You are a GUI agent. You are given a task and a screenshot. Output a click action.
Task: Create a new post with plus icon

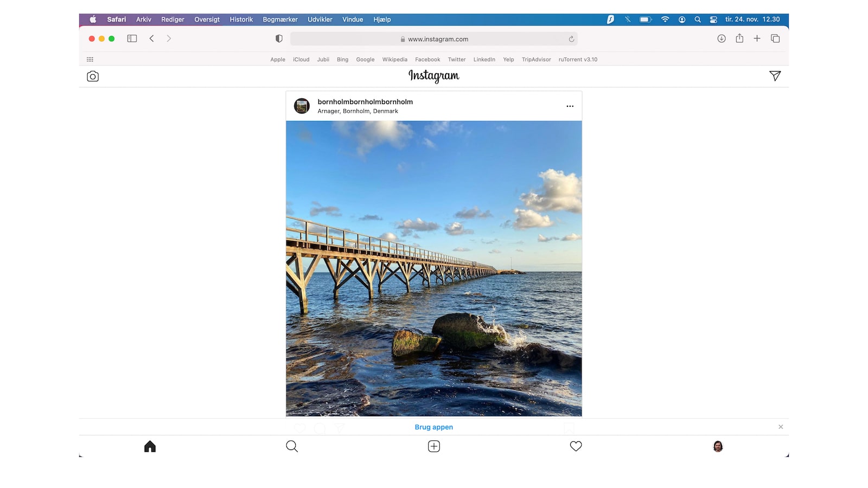tap(433, 446)
